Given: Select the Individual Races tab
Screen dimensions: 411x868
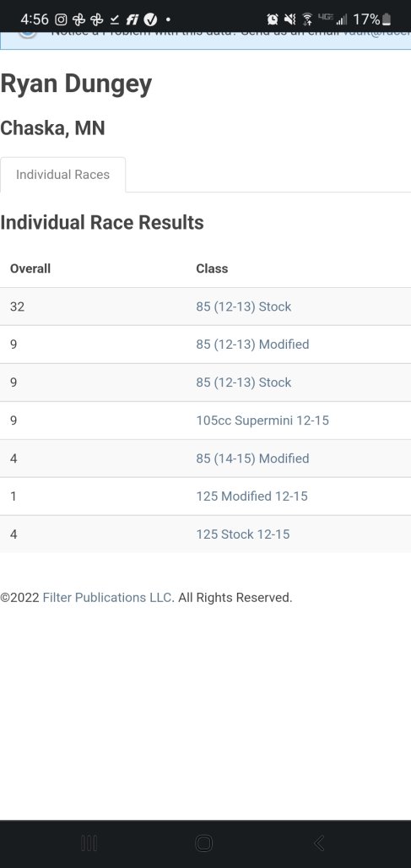Looking at the screenshot, I should point(63,175).
